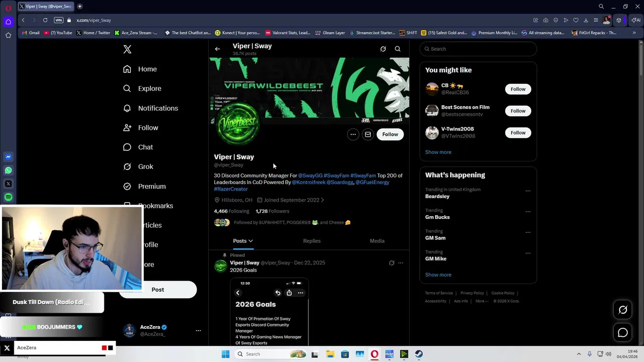
Task: Open the profile more options (three dots)
Action: pyautogui.click(x=353, y=134)
